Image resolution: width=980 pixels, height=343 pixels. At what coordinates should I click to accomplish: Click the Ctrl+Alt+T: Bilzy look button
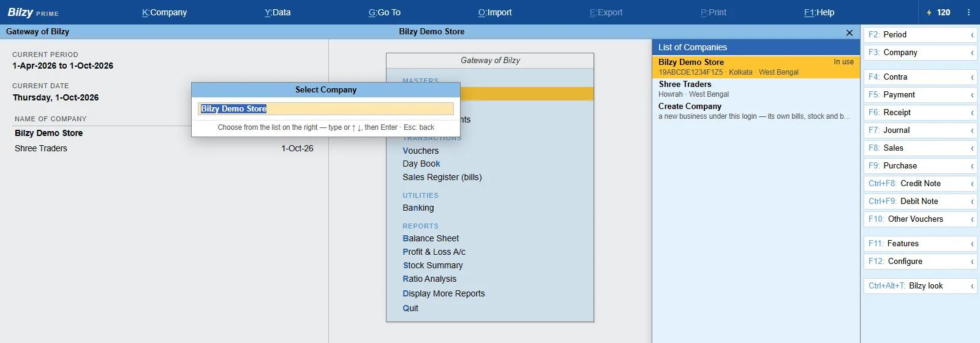(920, 286)
